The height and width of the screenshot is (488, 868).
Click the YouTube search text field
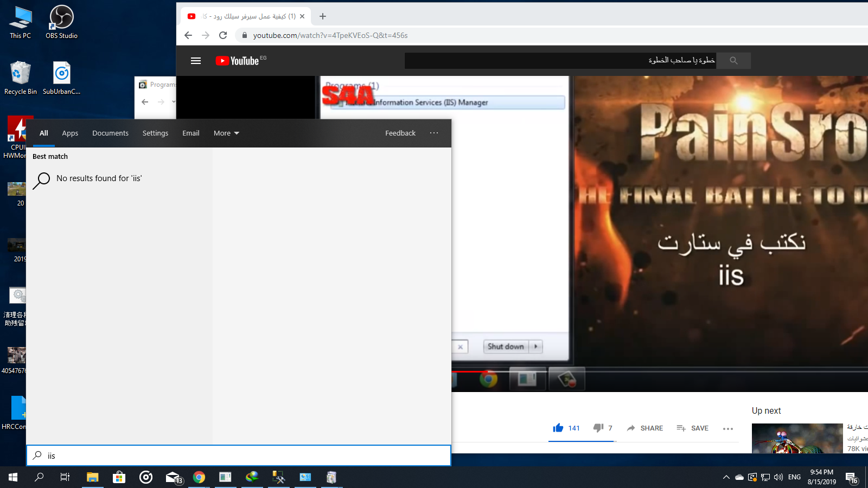point(560,61)
